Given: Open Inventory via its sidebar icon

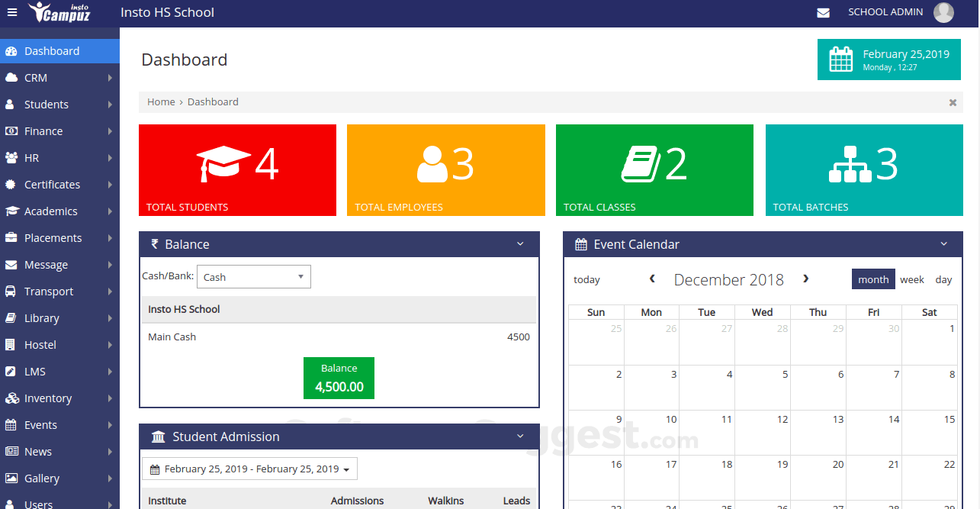Looking at the screenshot, I should (x=12, y=398).
